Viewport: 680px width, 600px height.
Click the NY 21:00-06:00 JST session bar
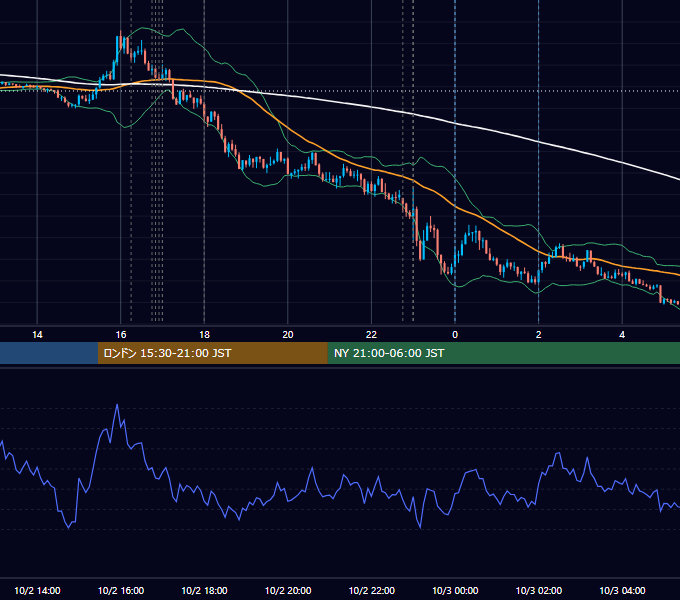(x=503, y=353)
